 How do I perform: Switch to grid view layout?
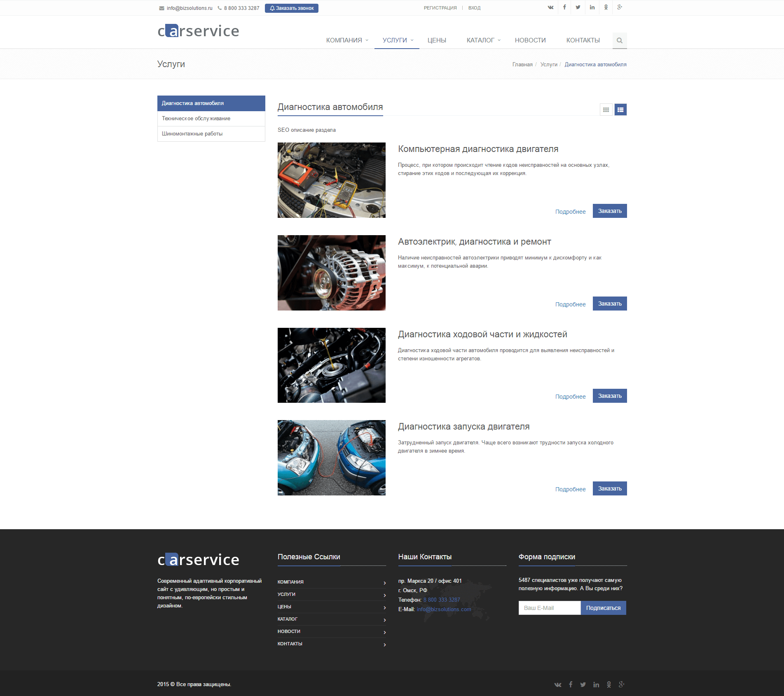pos(606,110)
